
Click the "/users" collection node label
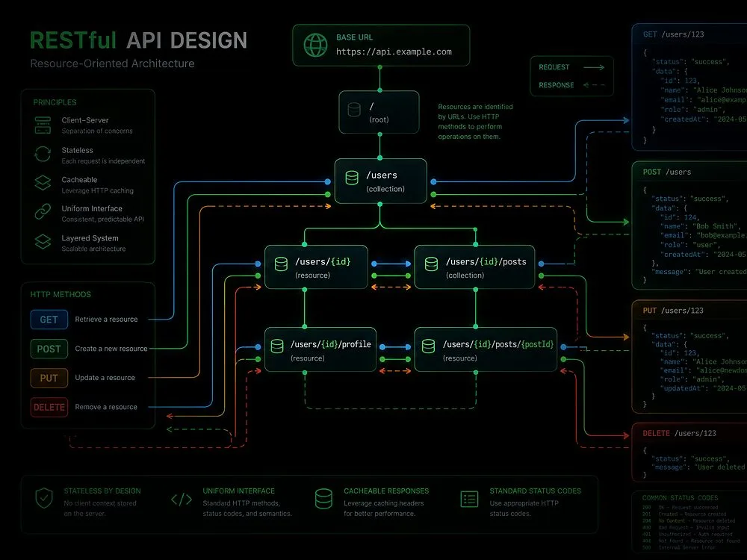coord(382,175)
